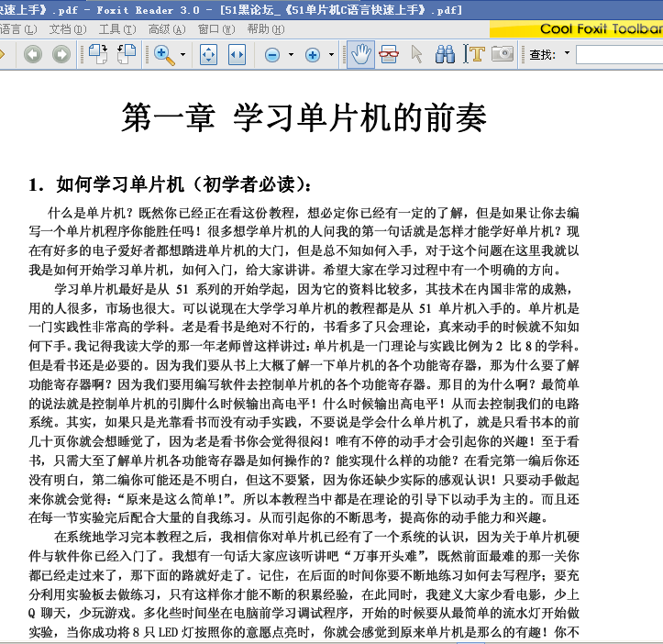Open dropdown next to zoom in
The image size is (663, 644).
[x=331, y=54]
